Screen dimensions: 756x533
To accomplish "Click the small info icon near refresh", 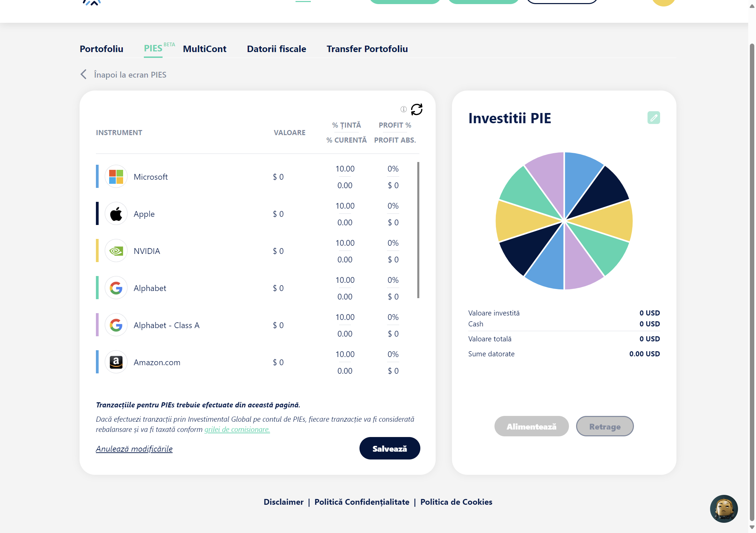I will click(x=404, y=109).
